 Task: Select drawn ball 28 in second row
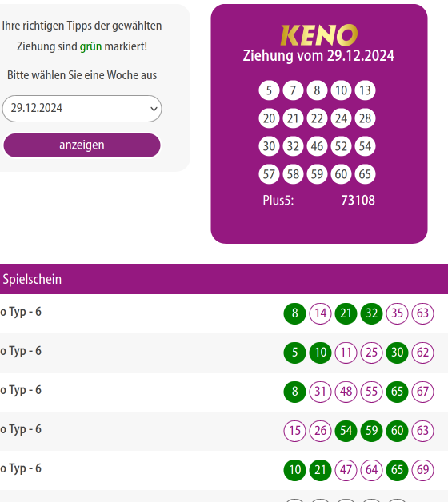(365, 118)
